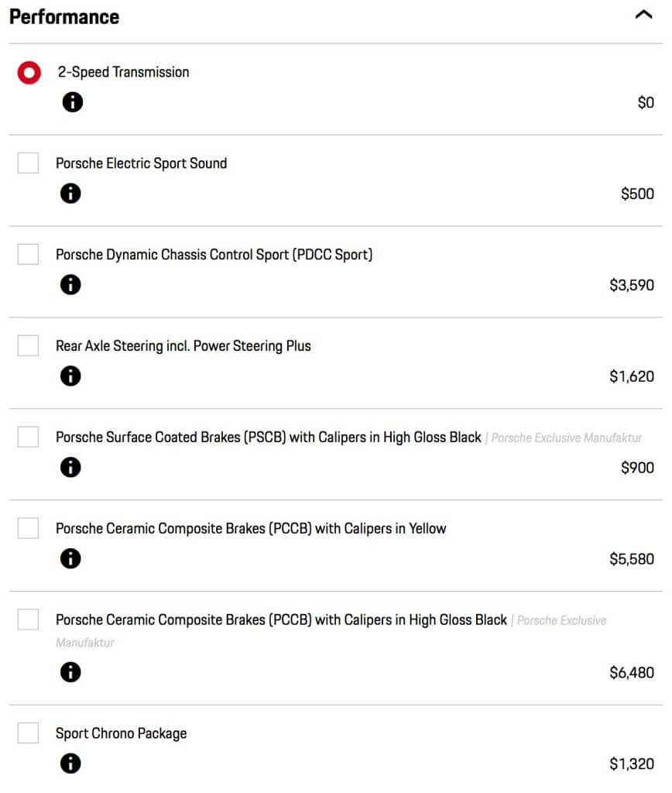
Task: Select PCCB with Calipers in Yellow checkbox
Action: click(x=28, y=528)
